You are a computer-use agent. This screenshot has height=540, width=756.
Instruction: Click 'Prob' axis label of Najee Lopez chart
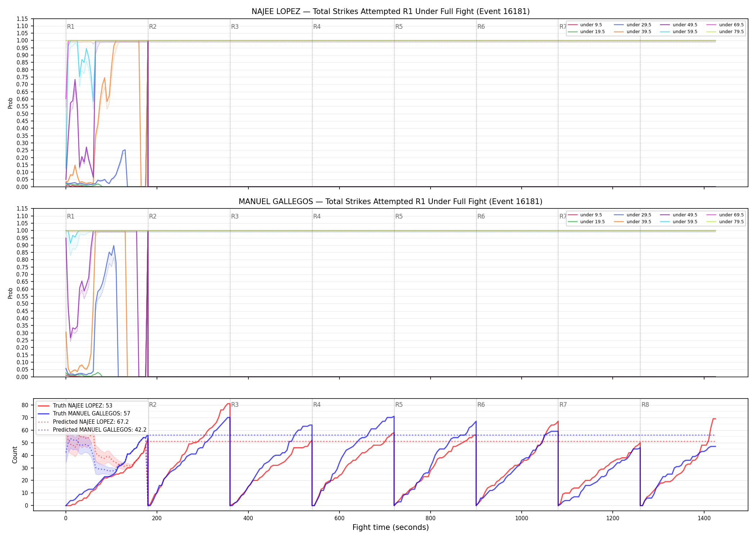(x=10, y=103)
